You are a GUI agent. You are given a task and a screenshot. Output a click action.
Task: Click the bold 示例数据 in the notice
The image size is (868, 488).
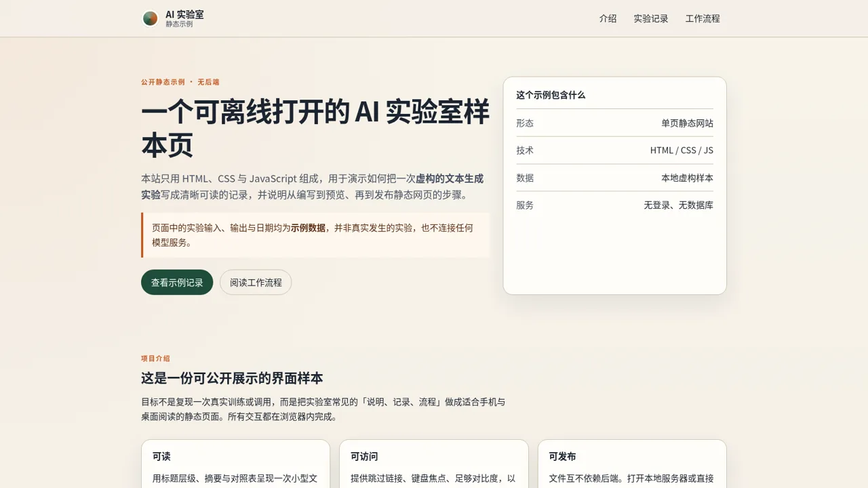coord(308,228)
